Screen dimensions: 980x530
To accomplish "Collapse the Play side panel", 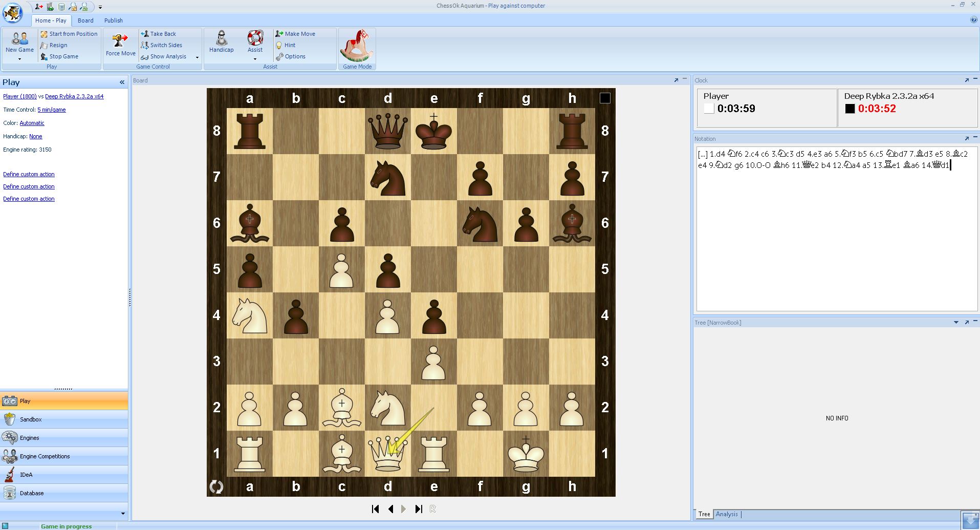I will 122,82.
